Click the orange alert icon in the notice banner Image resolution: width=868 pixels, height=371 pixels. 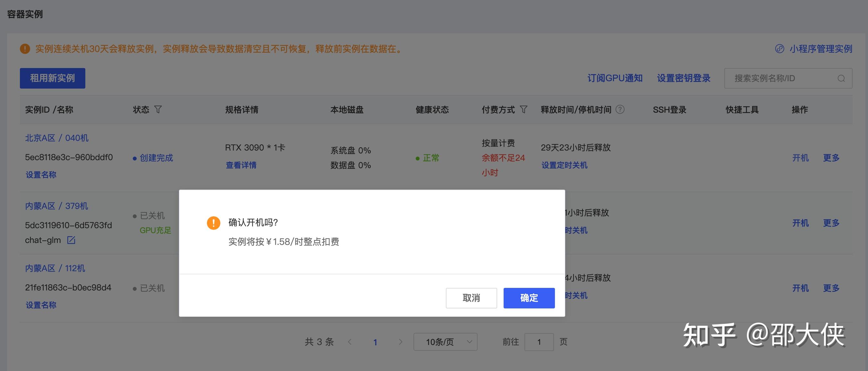point(25,49)
